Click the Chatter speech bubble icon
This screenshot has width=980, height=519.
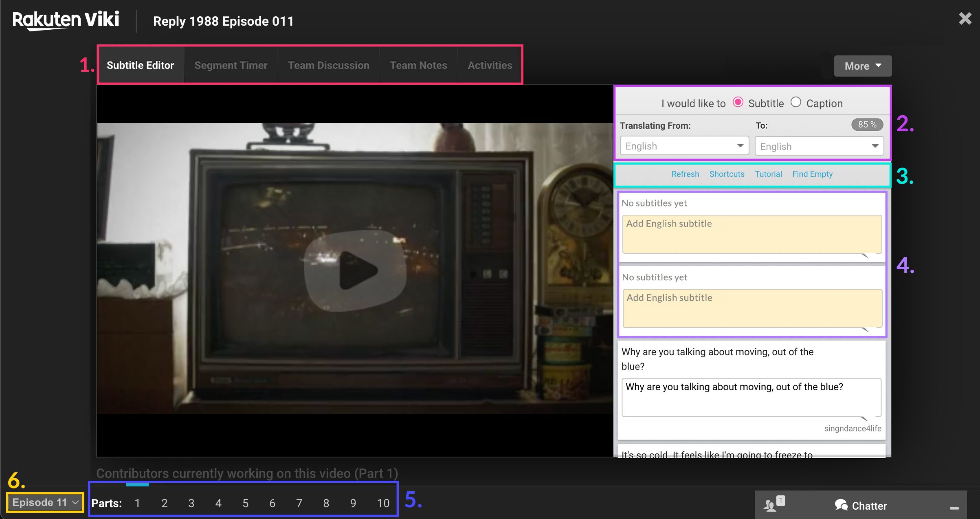click(x=841, y=505)
